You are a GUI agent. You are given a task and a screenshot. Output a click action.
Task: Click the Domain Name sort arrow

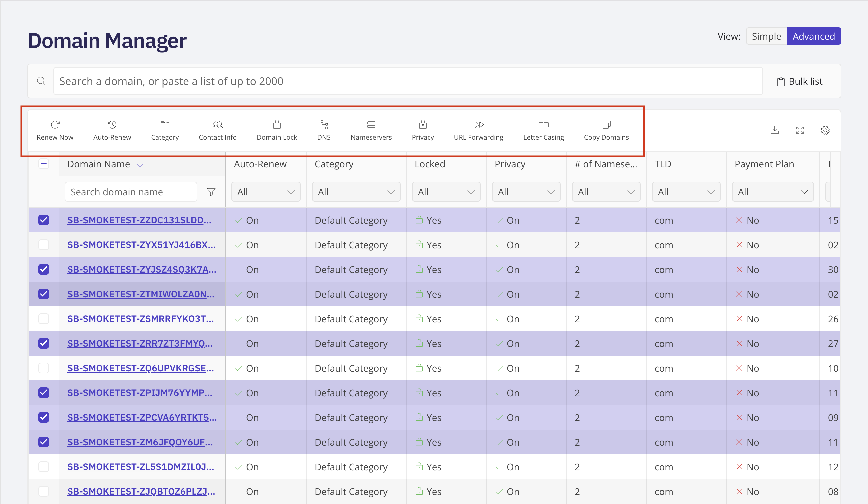140,164
